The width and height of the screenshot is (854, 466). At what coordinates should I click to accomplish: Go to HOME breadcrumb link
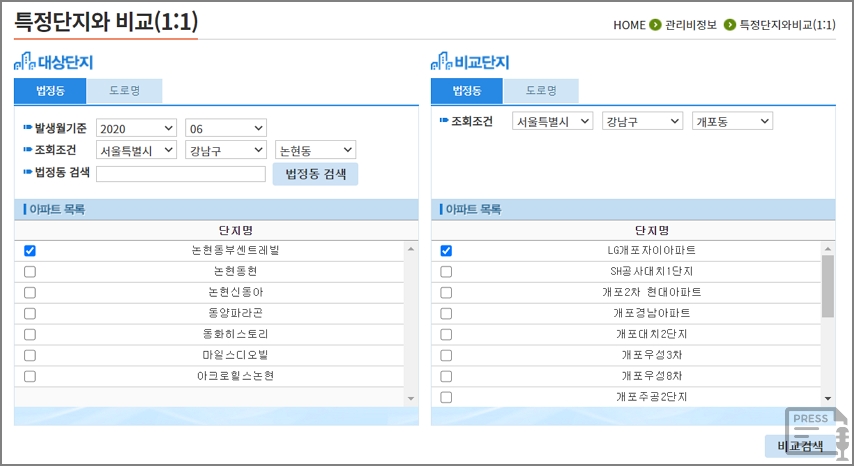click(629, 25)
